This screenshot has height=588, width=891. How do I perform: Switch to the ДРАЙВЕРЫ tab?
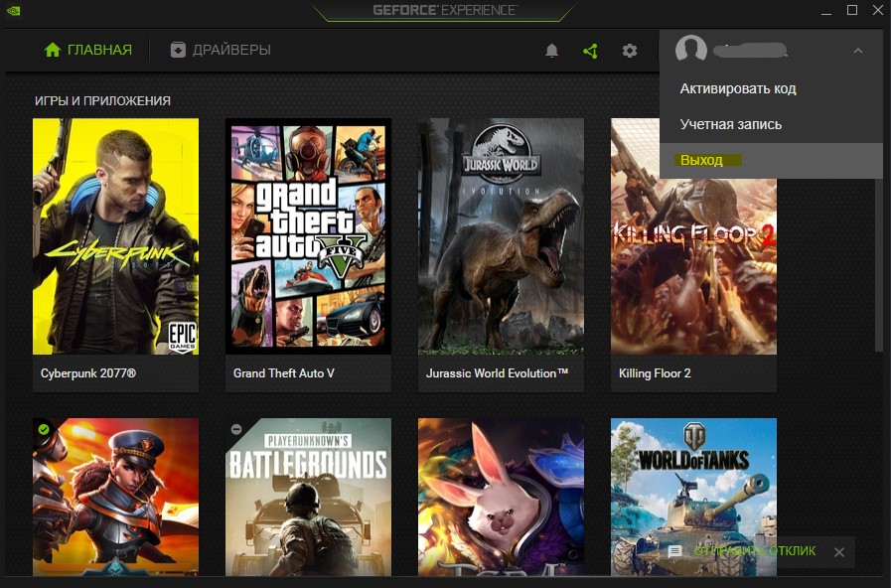pyautogui.click(x=221, y=50)
